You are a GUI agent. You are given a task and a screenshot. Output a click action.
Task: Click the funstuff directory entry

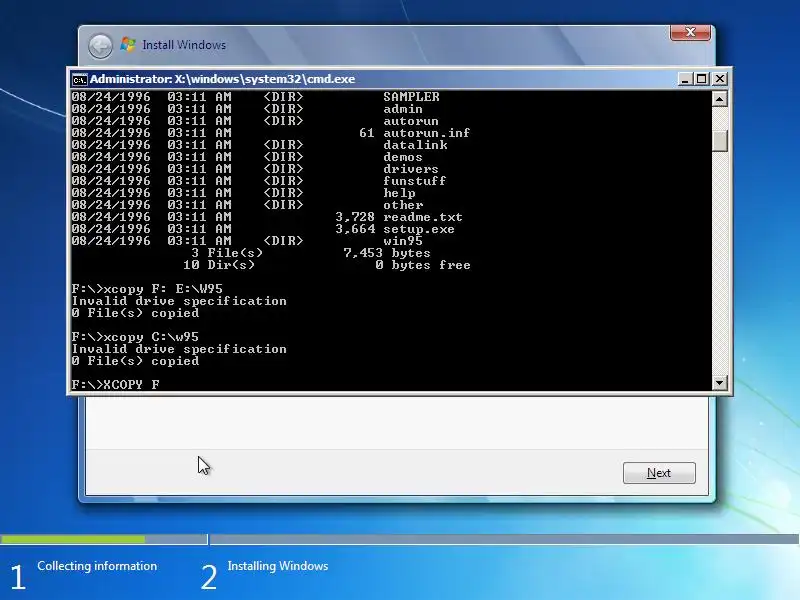pyautogui.click(x=414, y=181)
